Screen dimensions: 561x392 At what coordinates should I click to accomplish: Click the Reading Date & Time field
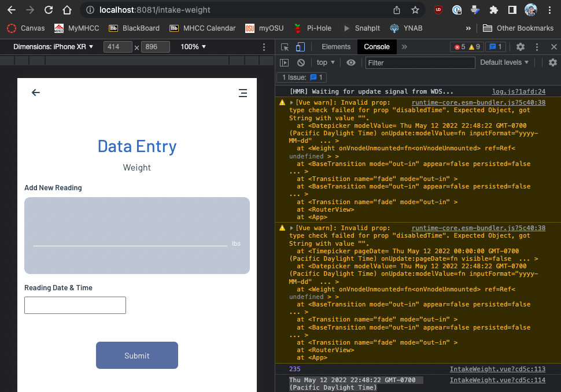point(75,305)
